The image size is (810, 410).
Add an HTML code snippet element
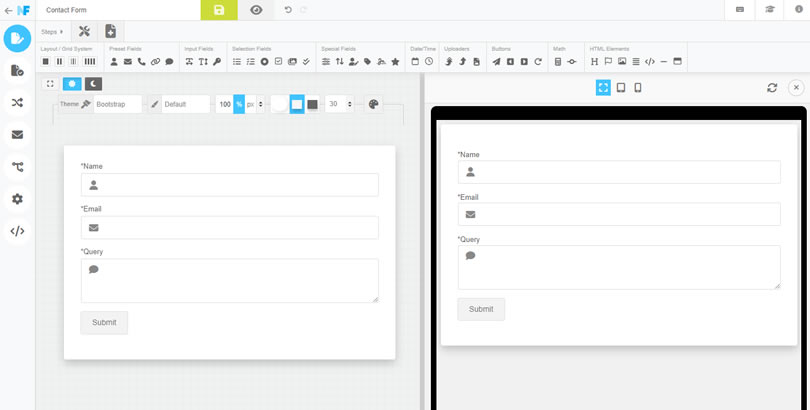[650, 61]
